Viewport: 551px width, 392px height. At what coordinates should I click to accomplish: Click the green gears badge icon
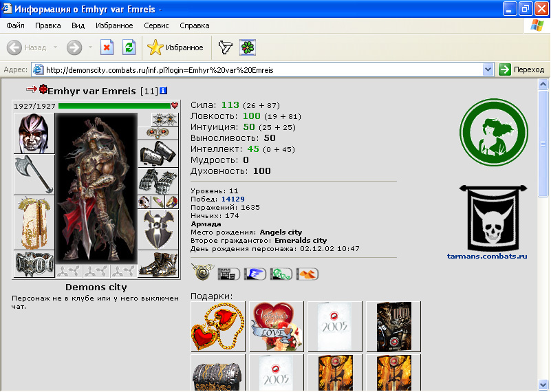tap(281, 274)
